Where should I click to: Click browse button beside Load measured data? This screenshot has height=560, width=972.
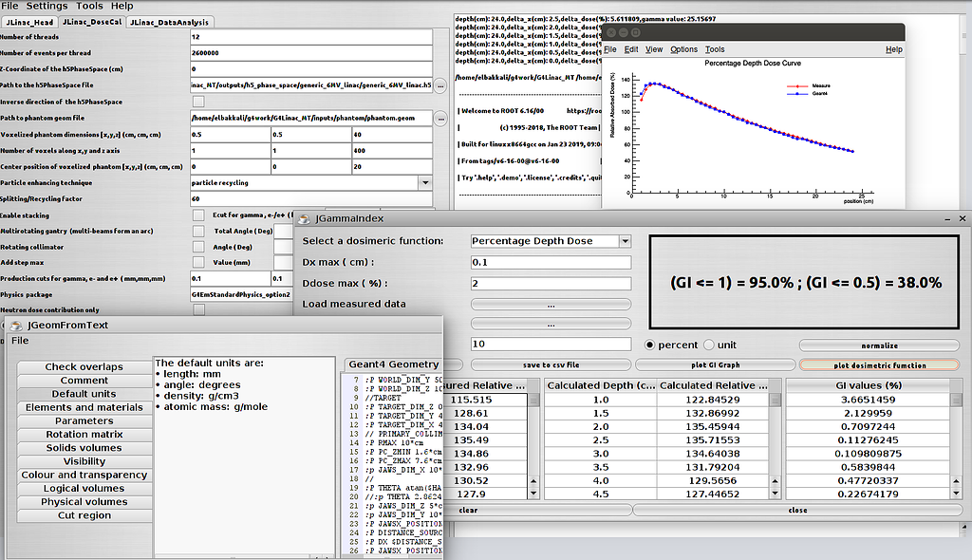[551, 305]
